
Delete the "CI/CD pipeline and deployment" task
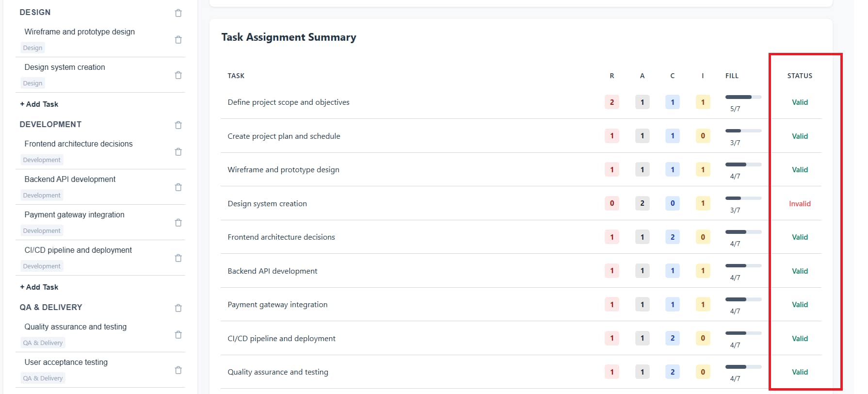tap(178, 258)
